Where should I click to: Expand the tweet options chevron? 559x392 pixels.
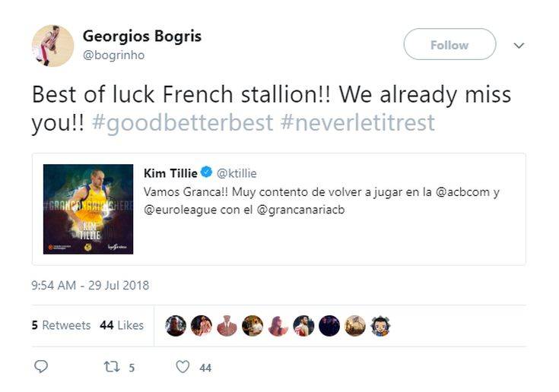coord(519,46)
